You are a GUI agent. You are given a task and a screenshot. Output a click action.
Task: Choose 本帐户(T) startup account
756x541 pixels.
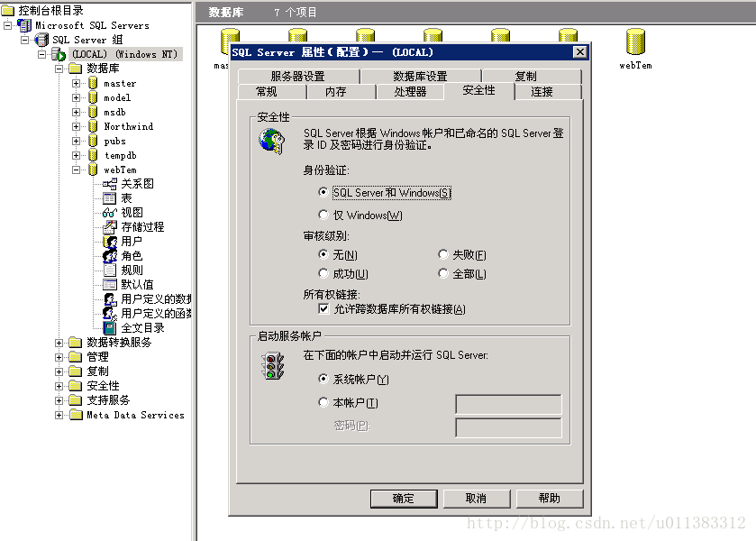(x=323, y=402)
